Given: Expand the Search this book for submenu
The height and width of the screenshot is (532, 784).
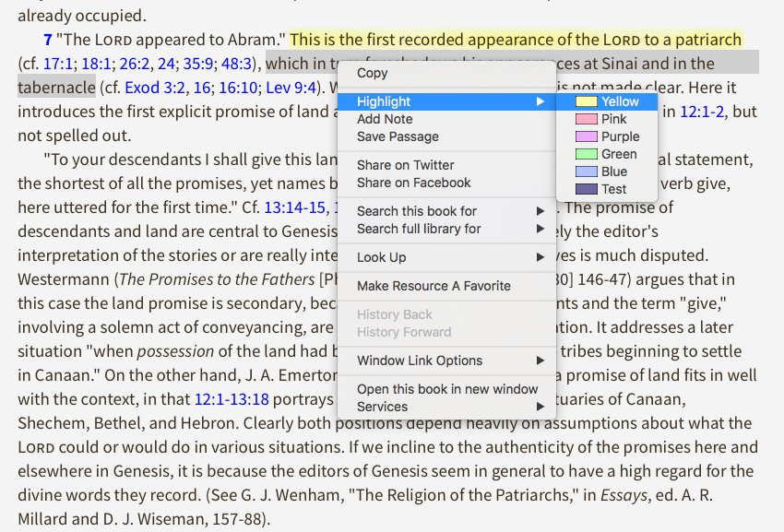Looking at the screenshot, I should click(446, 211).
